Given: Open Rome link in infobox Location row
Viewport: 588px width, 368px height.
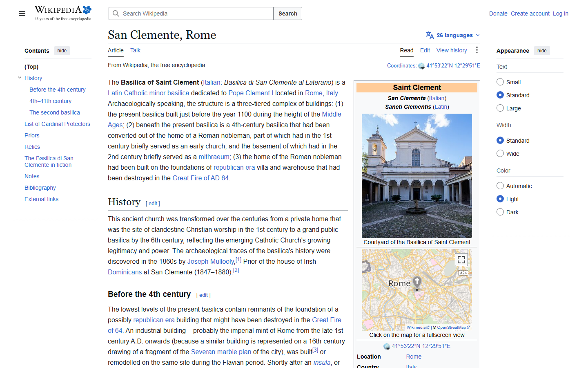Looking at the screenshot, I should (414, 357).
